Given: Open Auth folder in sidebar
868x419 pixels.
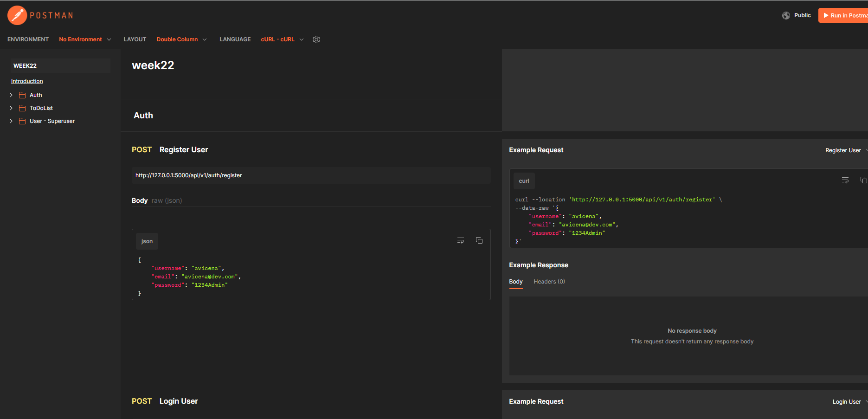Looking at the screenshot, I should [36, 95].
